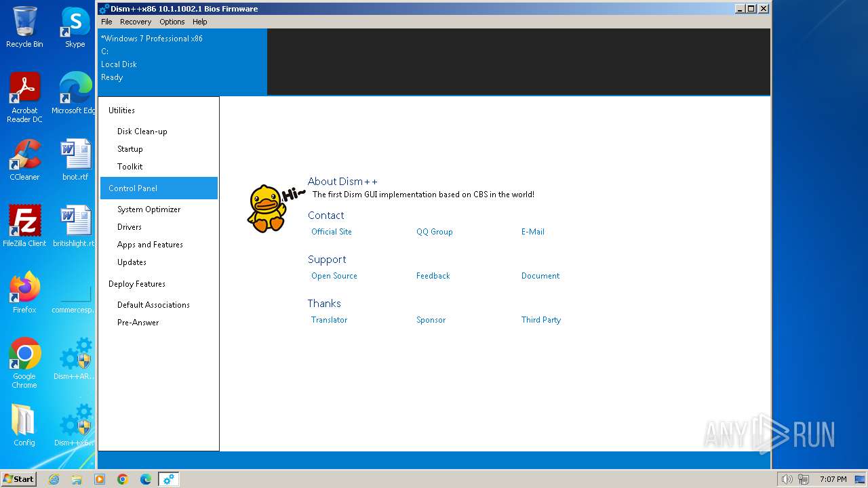Open Chrome from the taskbar
This screenshot has height=488, width=868.
coord(123,479)
